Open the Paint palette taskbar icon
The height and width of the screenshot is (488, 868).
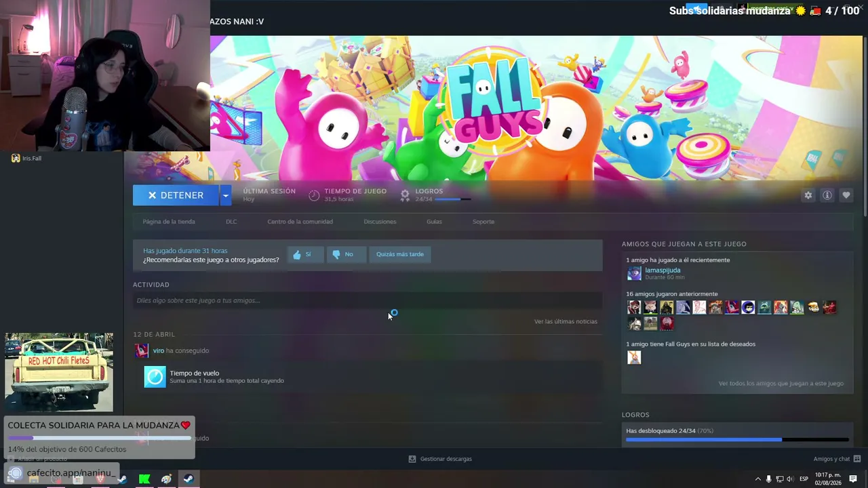(166, 479)
